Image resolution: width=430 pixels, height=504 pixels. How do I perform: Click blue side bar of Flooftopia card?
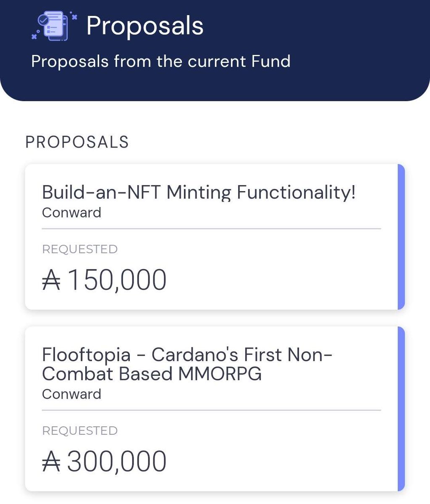[x=401, y=409]
